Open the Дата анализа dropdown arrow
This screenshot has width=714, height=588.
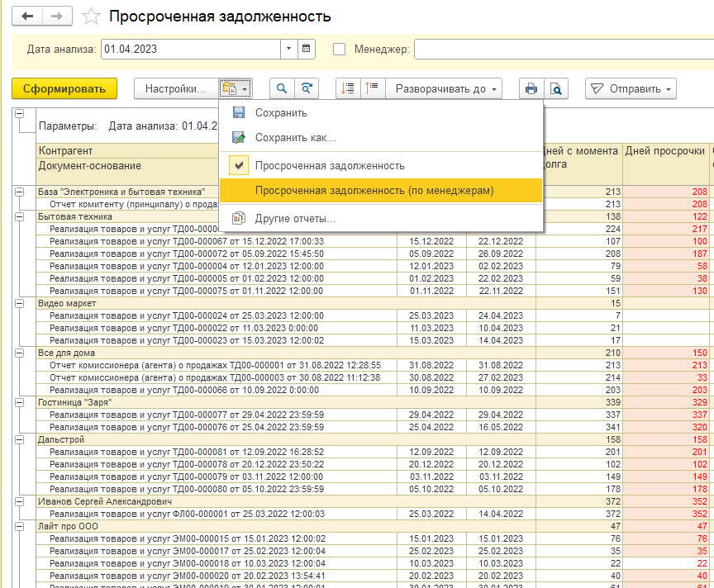click(288, 49)
